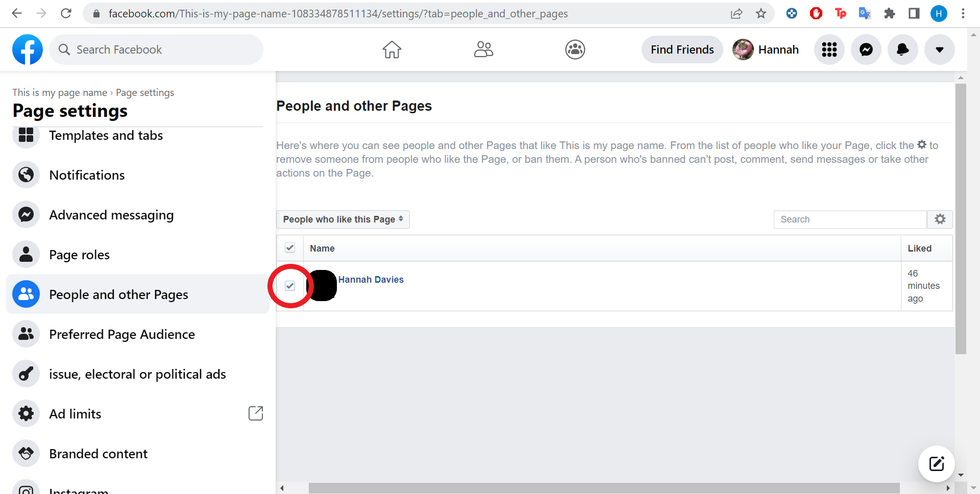
Task: Open Preferred Page Audience settings
Action: point(137,334)
